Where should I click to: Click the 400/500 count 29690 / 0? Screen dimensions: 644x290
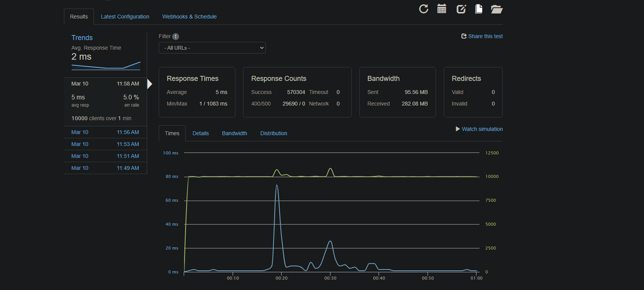(x=294, y=104)
